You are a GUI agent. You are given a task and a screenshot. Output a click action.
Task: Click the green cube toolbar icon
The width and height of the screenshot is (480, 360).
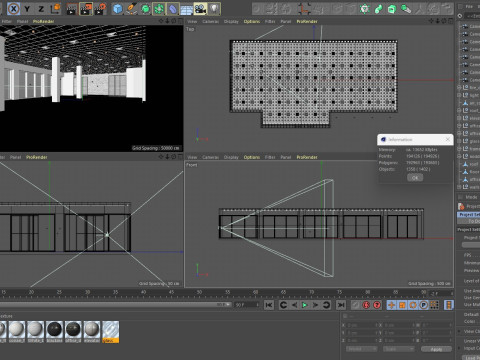pos(392,9)
